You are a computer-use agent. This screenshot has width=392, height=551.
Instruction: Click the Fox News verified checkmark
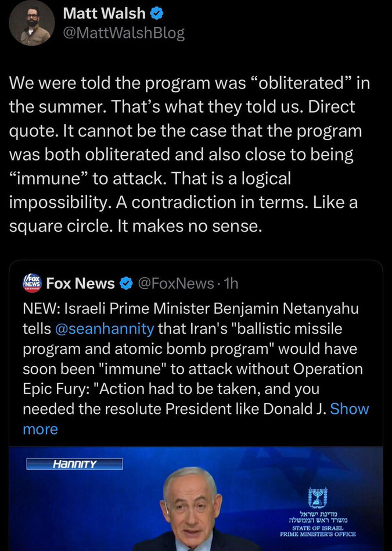125,283
